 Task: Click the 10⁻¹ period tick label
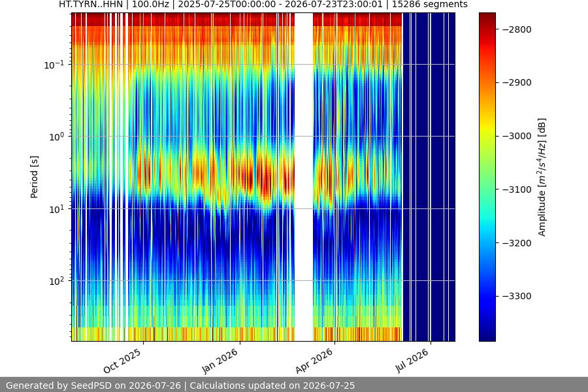(54, 65)
